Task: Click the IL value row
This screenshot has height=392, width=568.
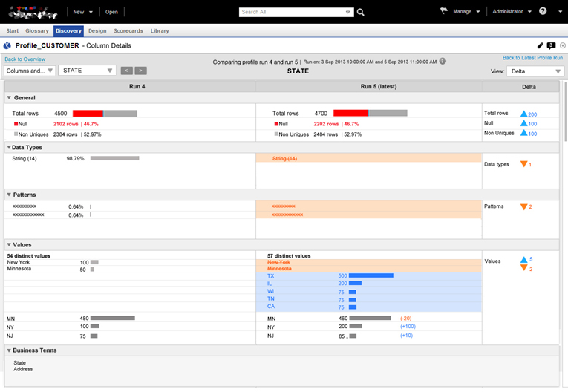Action: [369, 284]
